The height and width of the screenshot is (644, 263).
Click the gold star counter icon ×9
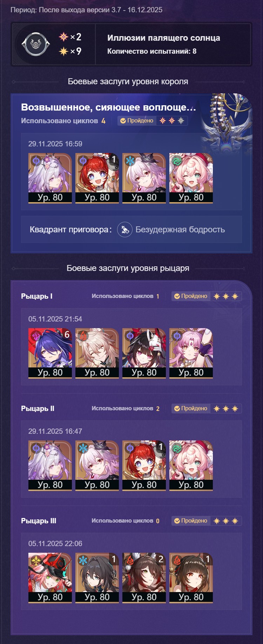click(x=63, y=51)
